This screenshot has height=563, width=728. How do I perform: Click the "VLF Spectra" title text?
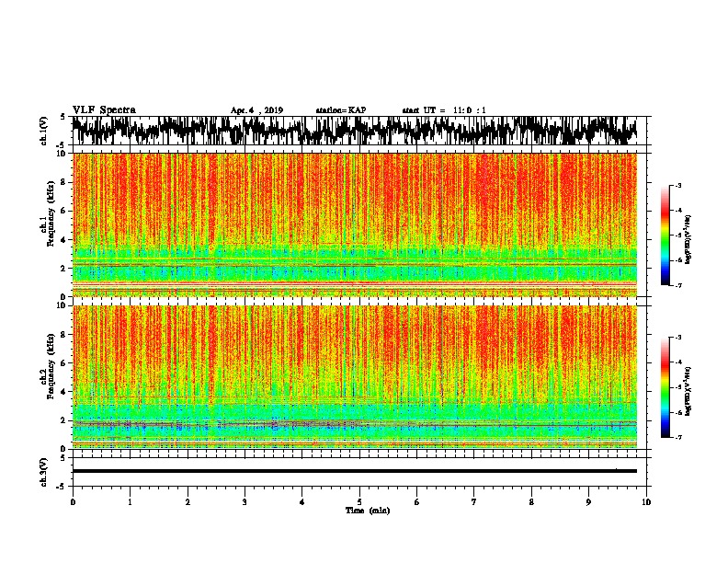point(104,110)
